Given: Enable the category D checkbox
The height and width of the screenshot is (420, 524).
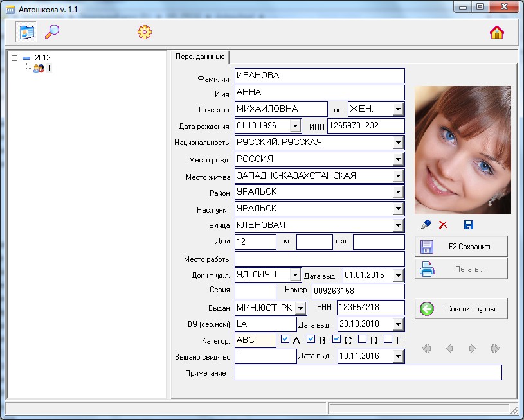Looking at the screenshot, I should pyautogui.click(x=363, y=339).
